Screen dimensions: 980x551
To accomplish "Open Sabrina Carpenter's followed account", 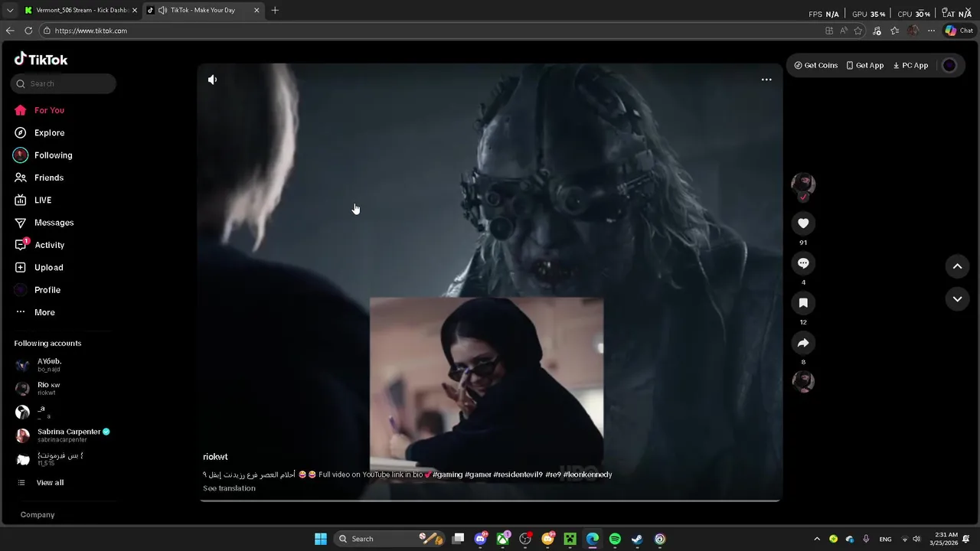I will 64,435.
